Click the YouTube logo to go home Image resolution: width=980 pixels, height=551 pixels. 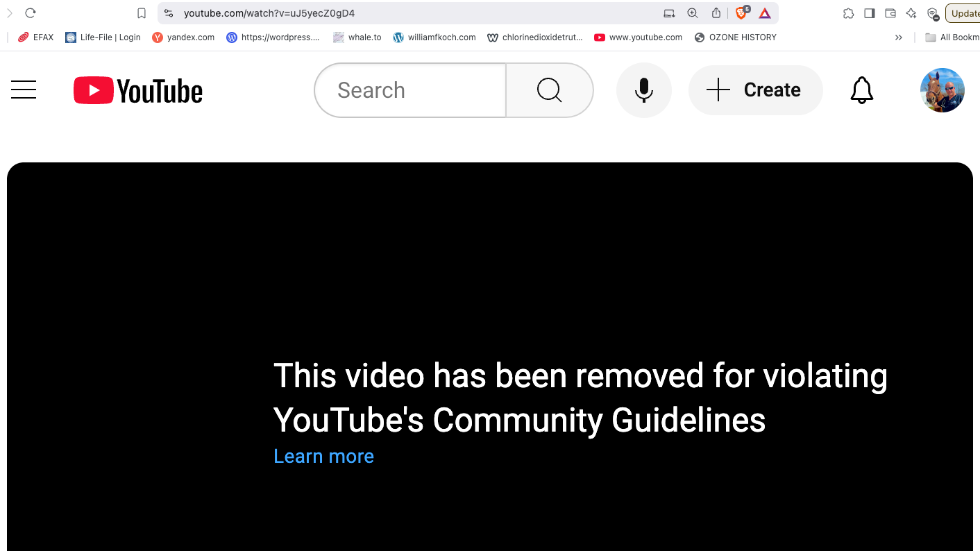tap(138, 90)
